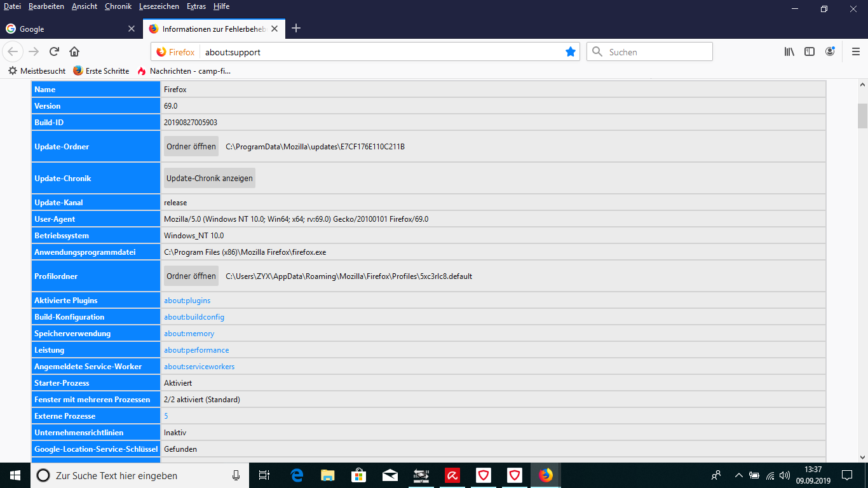
Task: Click the Cortana circle icon
Action: point(43,475)
